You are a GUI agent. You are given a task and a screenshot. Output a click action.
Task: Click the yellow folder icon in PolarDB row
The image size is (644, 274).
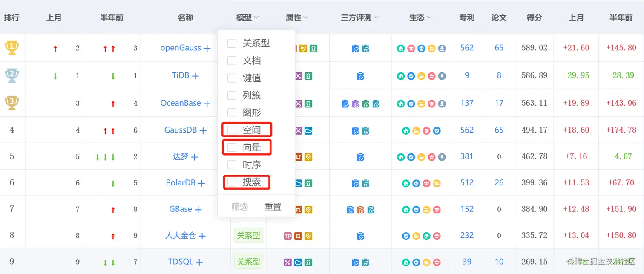[x=437, y=184]
